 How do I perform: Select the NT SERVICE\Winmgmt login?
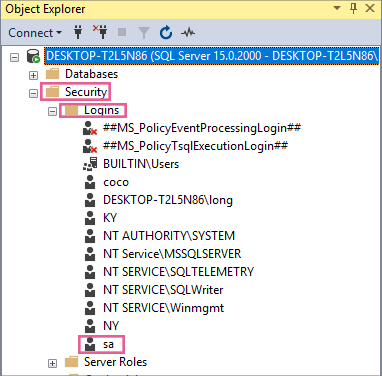tap(163, 308)
